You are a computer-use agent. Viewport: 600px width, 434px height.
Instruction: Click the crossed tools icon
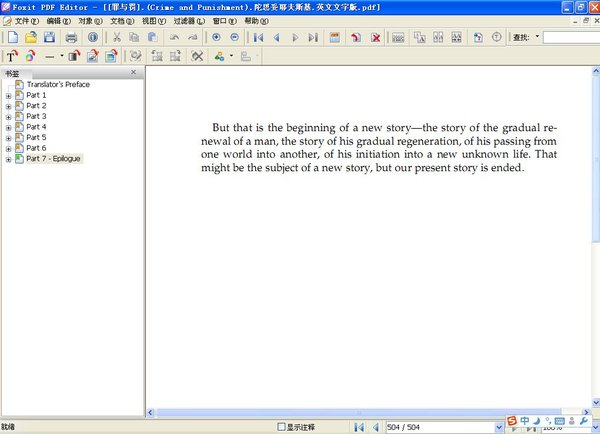197,57
